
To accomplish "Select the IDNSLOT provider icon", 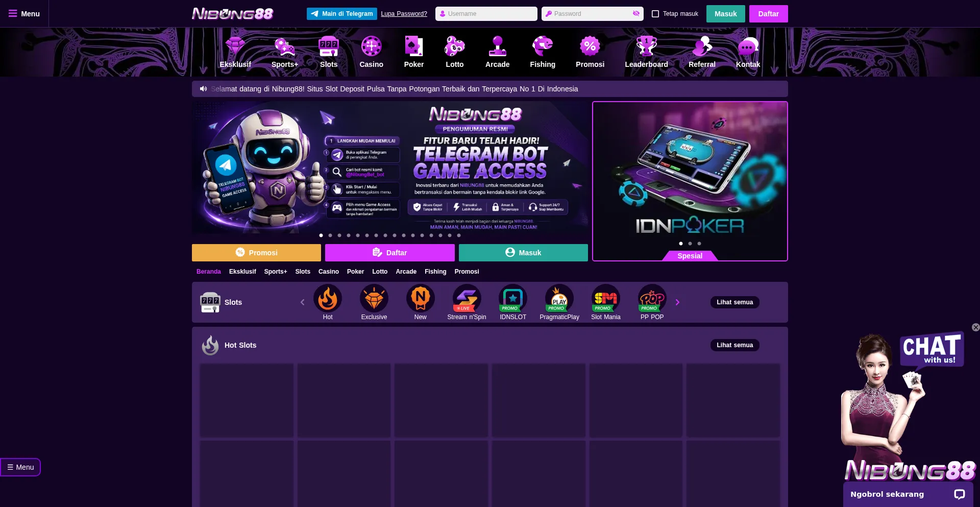I will click(513, 302).
